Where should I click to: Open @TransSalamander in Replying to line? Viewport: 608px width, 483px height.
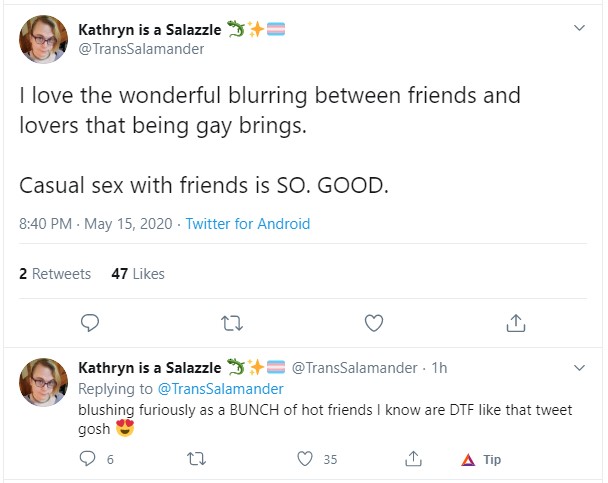click(220, 389)
